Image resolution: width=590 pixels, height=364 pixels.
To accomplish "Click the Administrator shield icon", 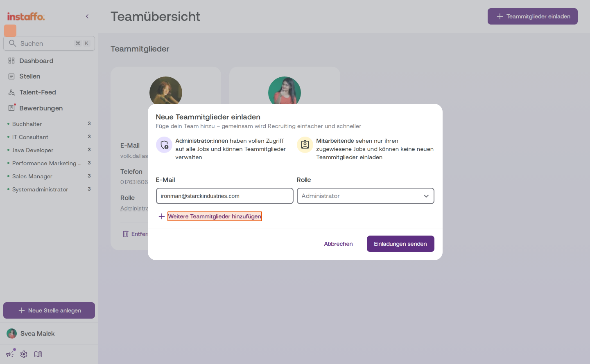I will (164, 145).
